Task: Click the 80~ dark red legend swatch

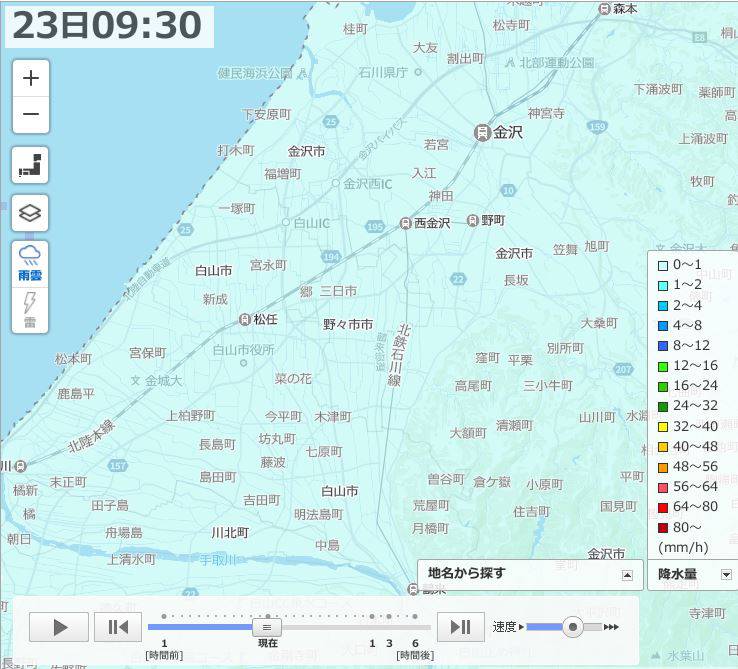Action: point(663,528)
